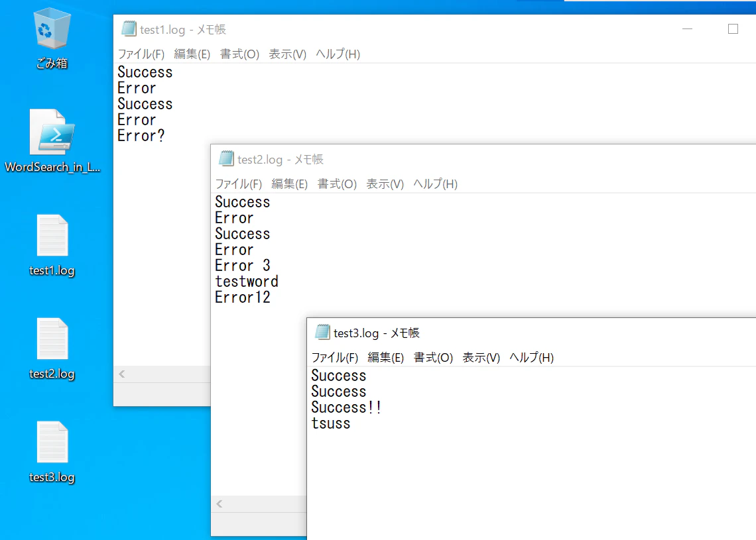
Task: Open 編集(E) menu in test3.log window
Action: (386, 357)
